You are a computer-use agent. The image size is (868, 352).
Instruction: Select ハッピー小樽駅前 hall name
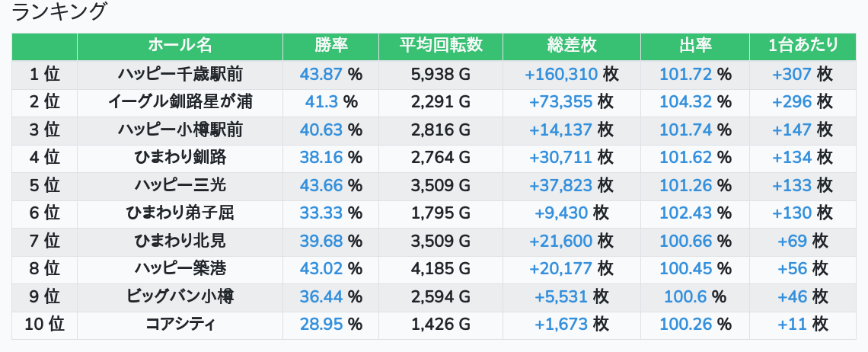180,130
